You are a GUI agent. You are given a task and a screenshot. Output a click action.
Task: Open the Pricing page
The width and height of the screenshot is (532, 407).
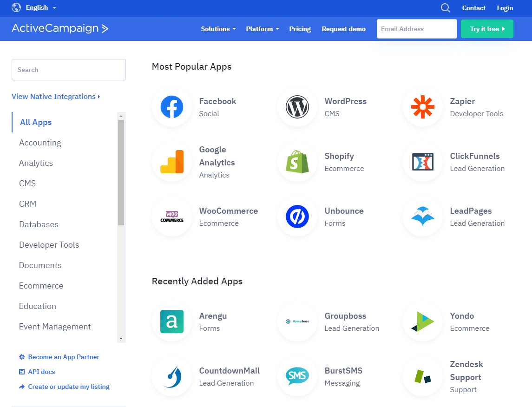coord(300,29)
